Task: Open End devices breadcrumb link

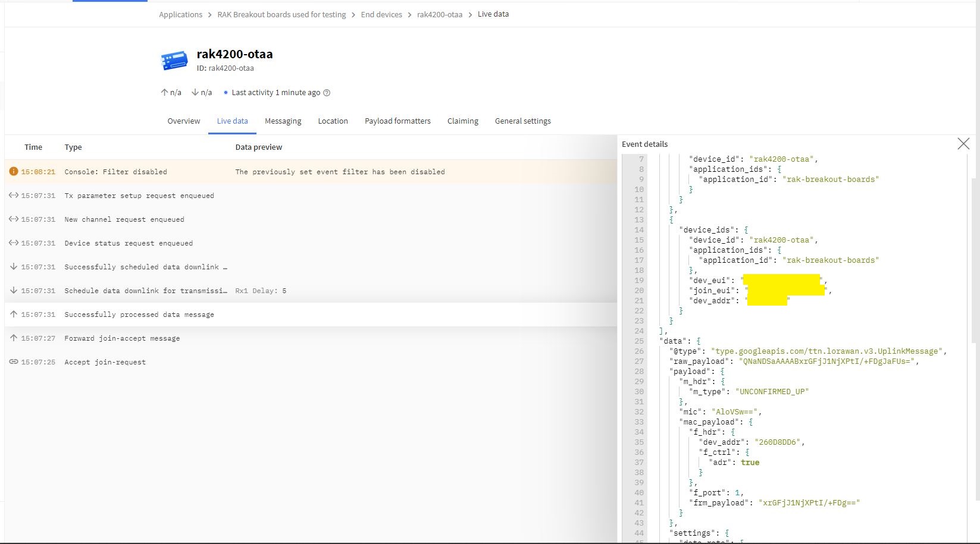Action: pos(381,15)
